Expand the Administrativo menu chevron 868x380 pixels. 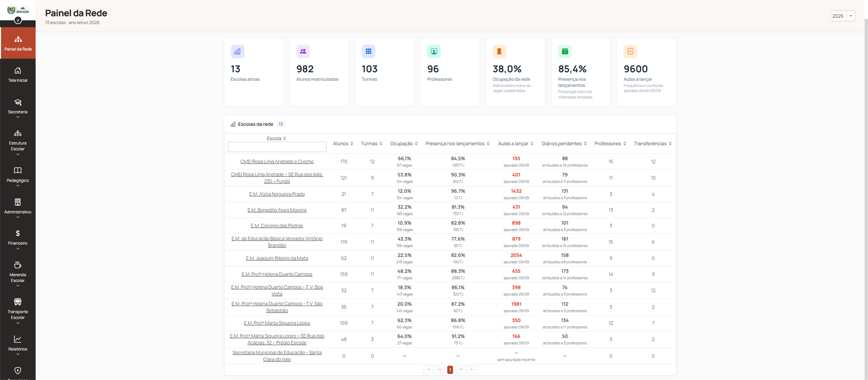point(18,217)
